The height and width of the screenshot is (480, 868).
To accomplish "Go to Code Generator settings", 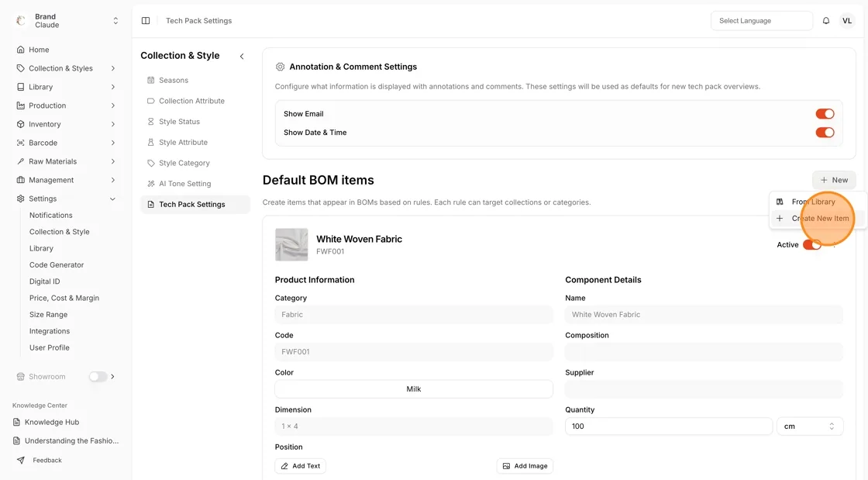I will pyautogui.click(x=57, y=265).
